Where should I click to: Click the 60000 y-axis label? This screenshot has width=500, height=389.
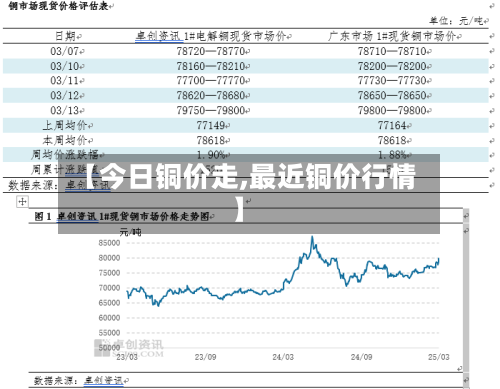pos(109,318)
